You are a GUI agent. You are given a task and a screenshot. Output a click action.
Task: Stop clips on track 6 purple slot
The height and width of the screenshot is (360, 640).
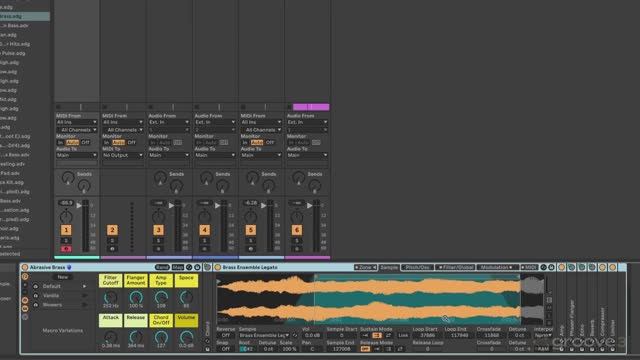(289, 107)
